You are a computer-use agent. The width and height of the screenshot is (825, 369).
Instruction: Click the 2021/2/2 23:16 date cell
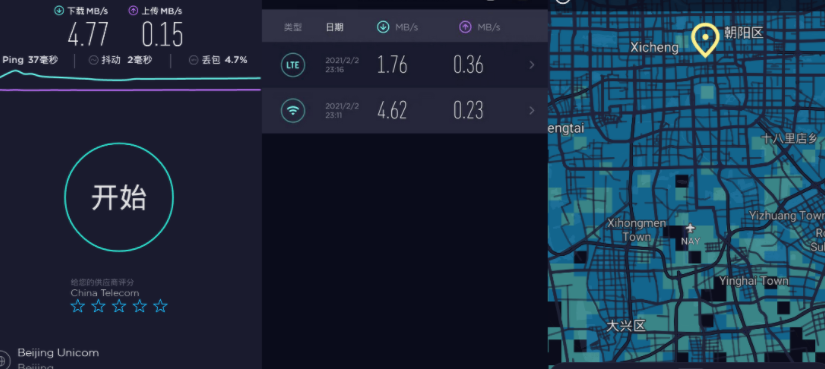342,65
